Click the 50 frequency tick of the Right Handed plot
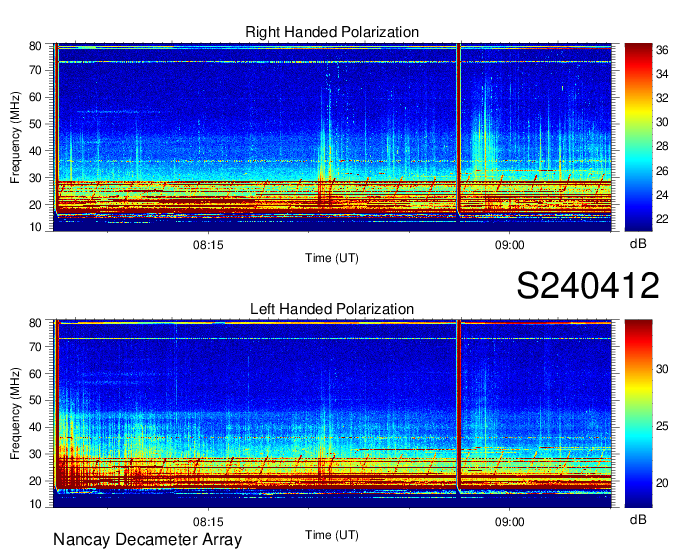 pos(35,124)
